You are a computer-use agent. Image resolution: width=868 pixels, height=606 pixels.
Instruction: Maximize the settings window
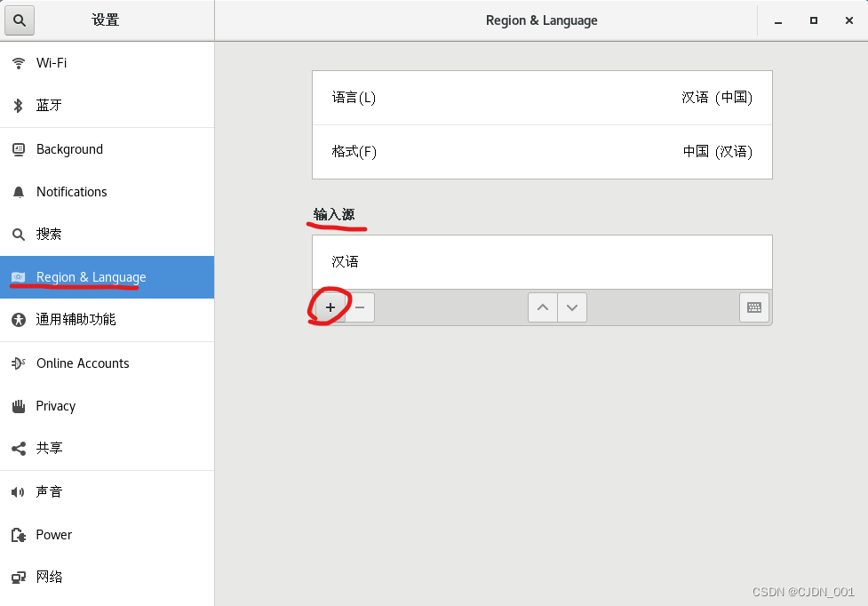(813, 21)
